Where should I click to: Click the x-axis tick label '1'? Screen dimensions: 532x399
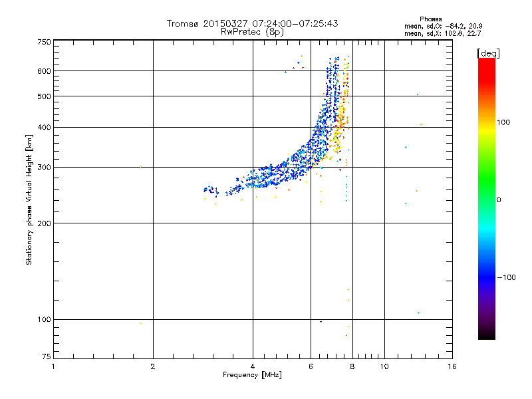click(53, 366)
